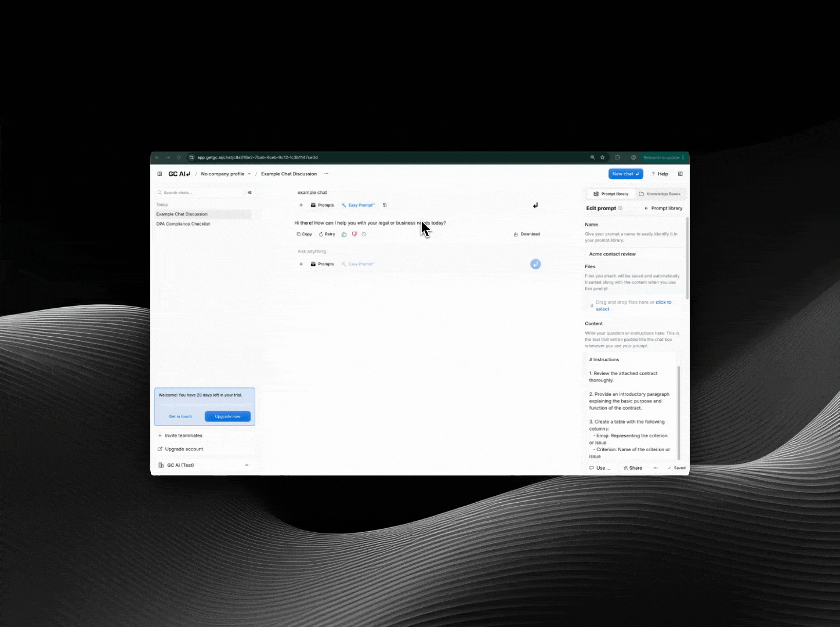The height and width of the screenshot is (627, 840).
Task: Open Upgrade account
Action: [180, 449]
